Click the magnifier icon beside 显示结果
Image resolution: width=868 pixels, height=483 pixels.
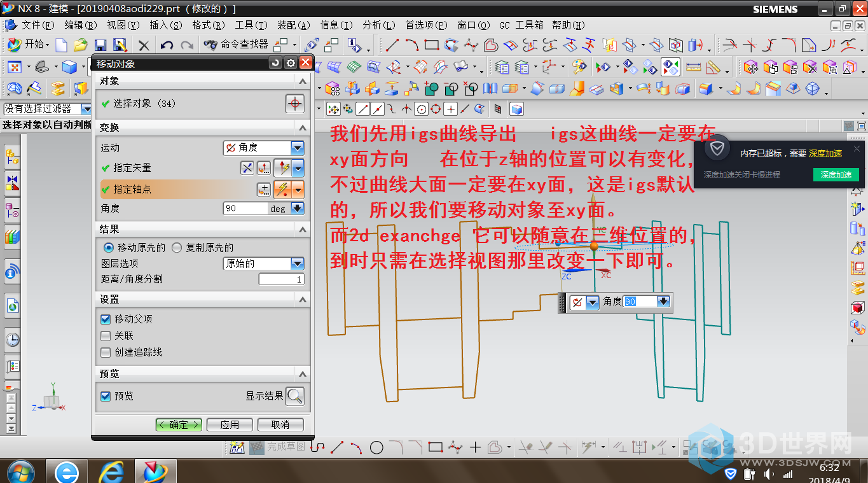coord(294,396)
